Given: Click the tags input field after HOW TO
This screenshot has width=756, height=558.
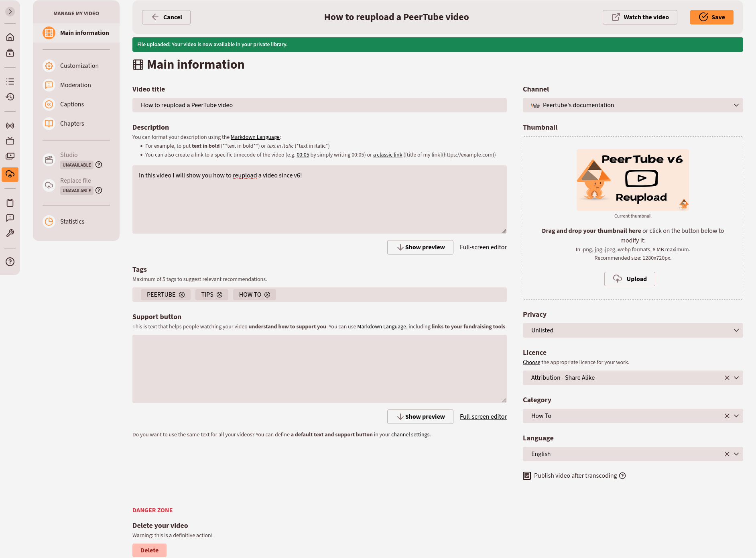Looking at the screenshot, I should (x=389, y=295).
